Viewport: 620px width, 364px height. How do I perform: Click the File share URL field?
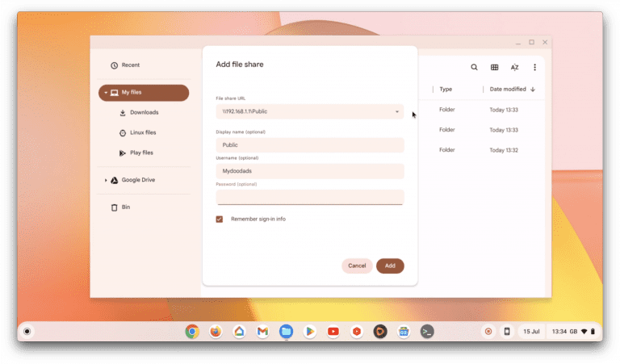click(x=310, y=112)
